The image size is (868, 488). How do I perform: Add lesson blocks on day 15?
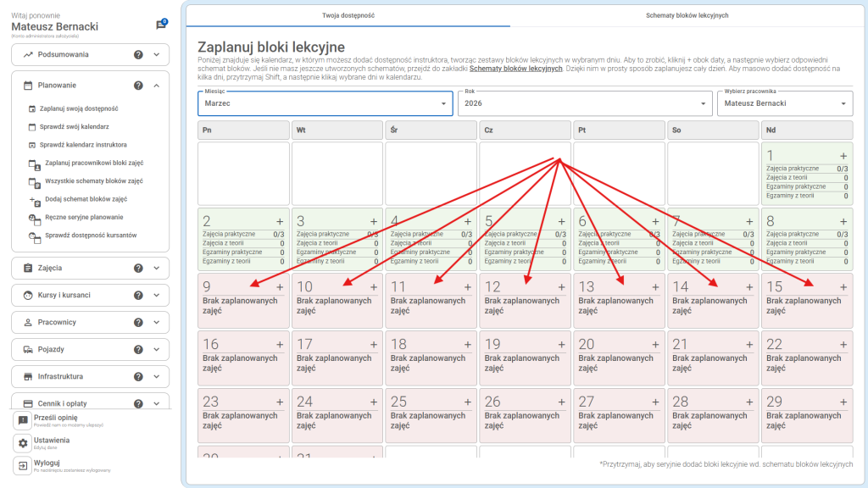point(843,287)
